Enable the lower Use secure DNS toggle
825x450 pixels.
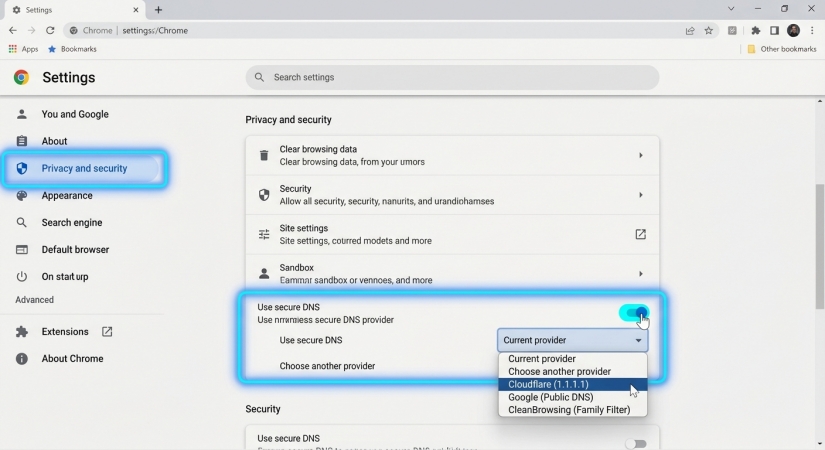tap(636, 444)
